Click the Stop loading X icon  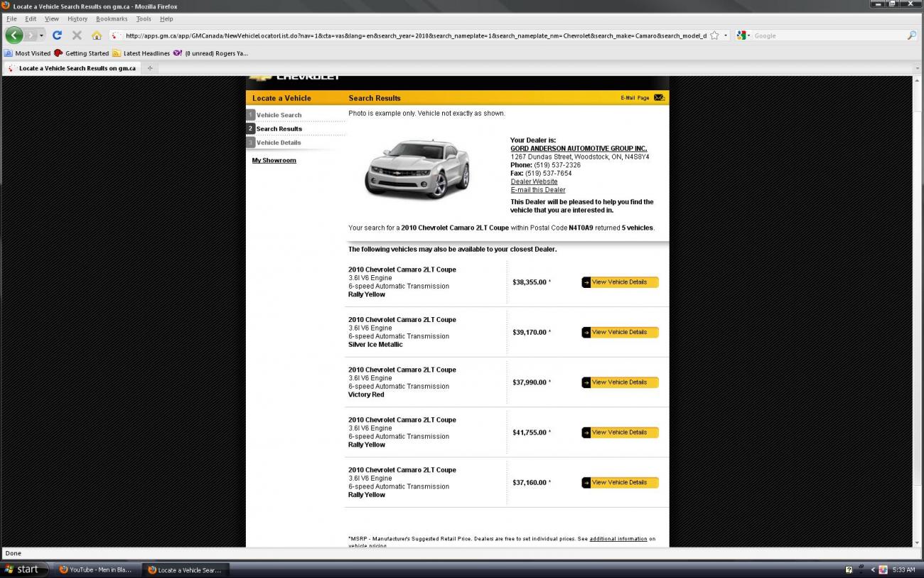[77, 35]
